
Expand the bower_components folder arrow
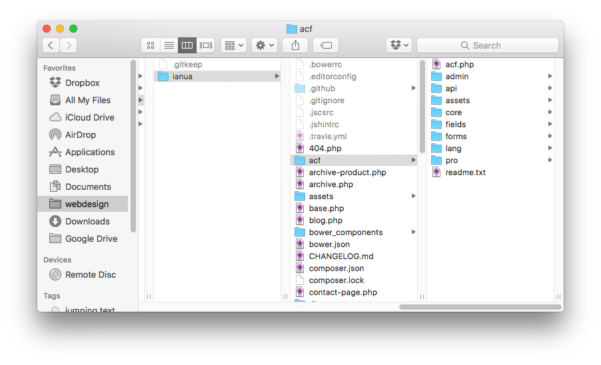pyautogui.click(x=413, y=232)
